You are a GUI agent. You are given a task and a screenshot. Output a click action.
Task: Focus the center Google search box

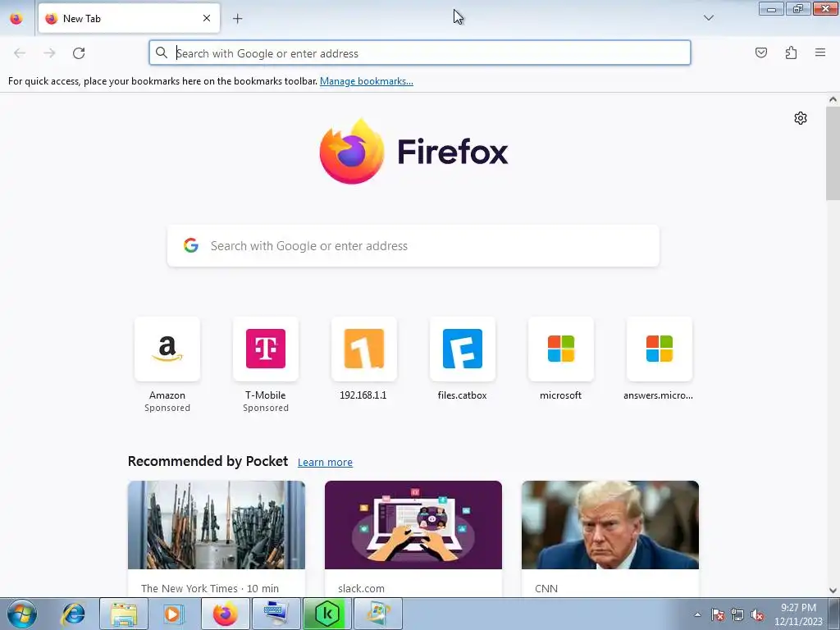coord(413,246)
